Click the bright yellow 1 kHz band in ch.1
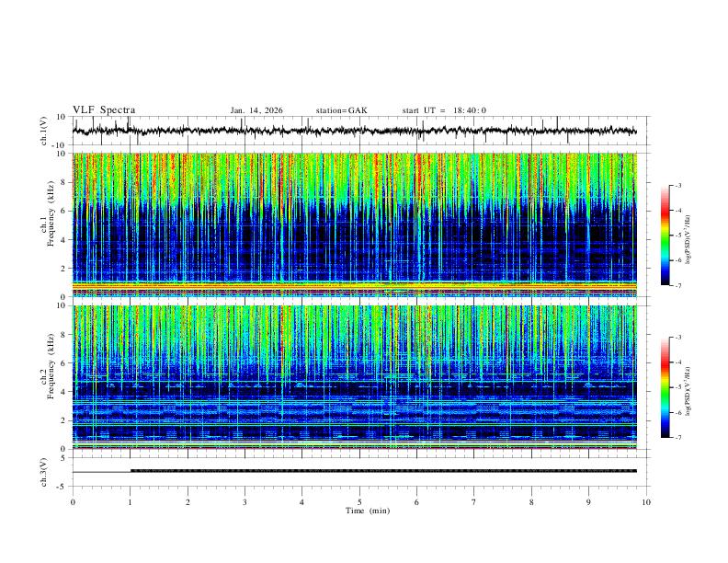This screenshot has width=728, height=563. pyautogui.click(x=354, y=284)
